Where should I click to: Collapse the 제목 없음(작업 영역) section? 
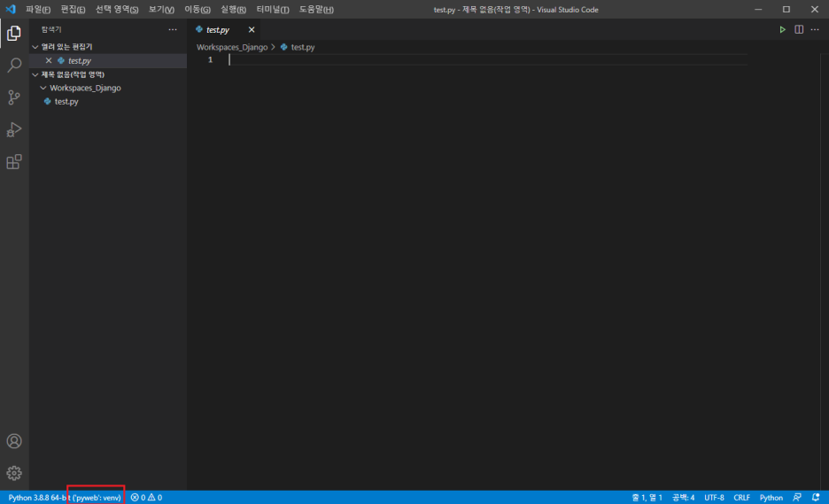coord(108,74)
